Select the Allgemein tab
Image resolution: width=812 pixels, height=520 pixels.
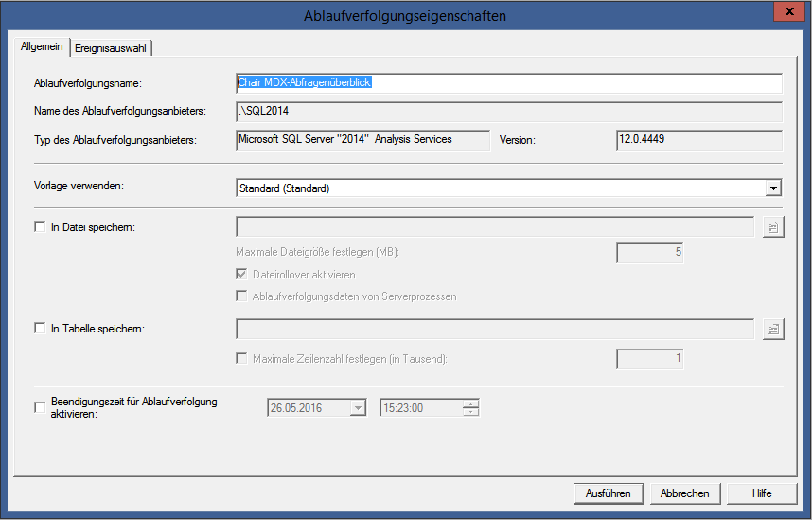(42, 46)
